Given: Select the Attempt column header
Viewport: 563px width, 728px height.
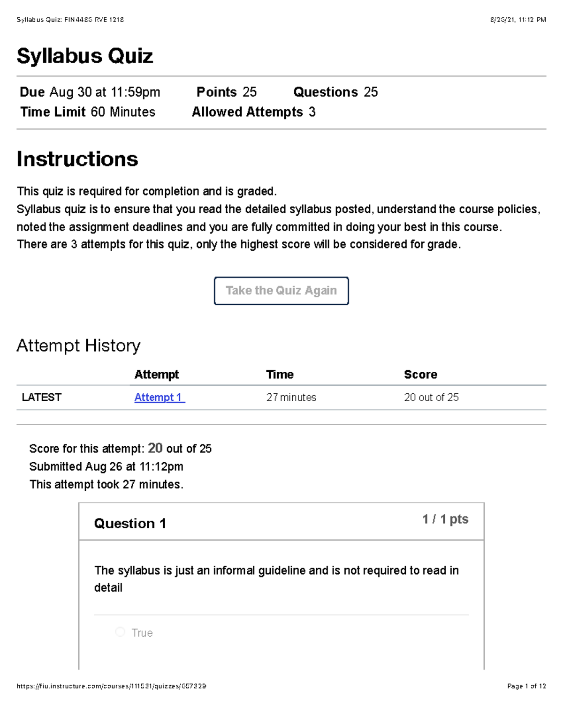Looking at the screenshot, I should coord(157,374).
